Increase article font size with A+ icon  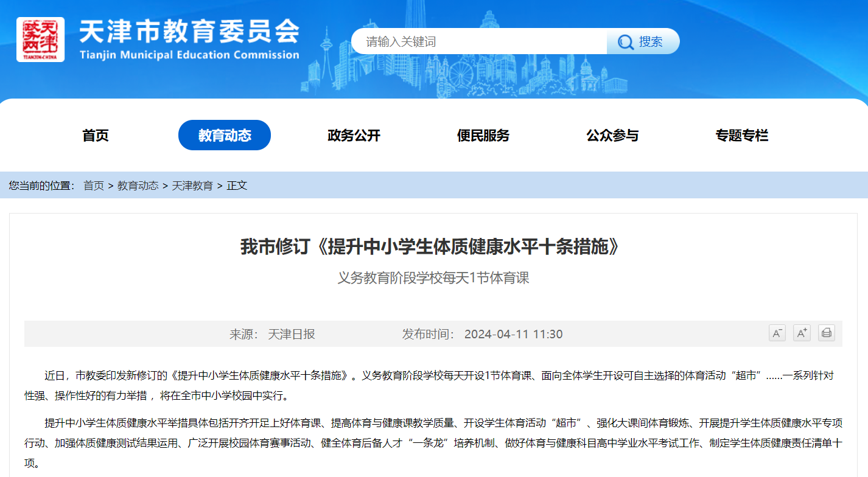point(802,333)
